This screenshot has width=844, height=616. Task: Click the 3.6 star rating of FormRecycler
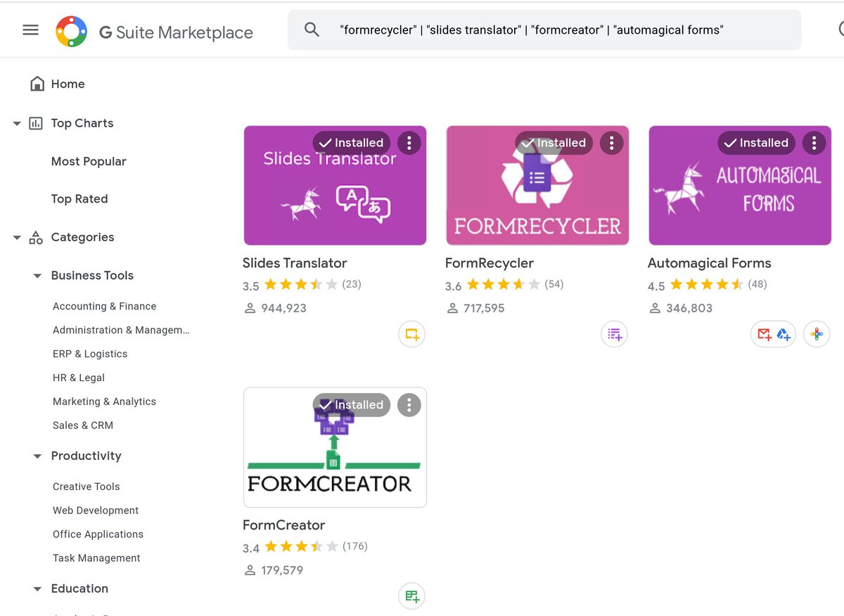pos(492,285)
